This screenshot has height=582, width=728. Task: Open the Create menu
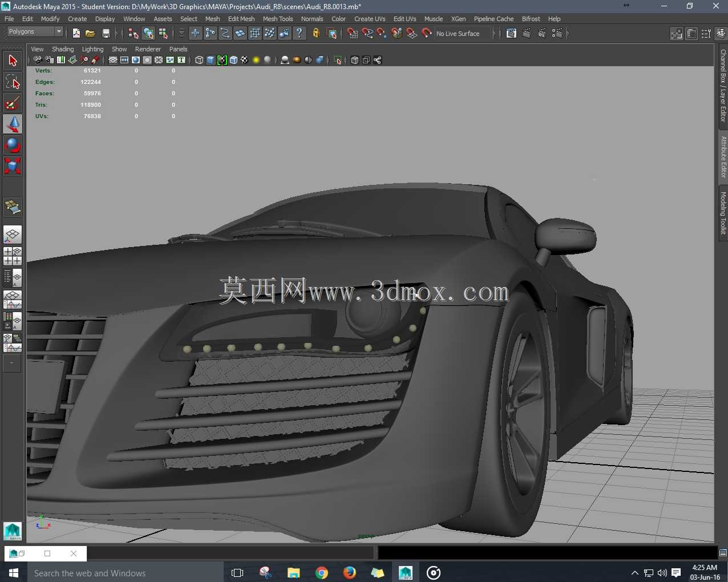pyautogui.click(x=78, y=19)
